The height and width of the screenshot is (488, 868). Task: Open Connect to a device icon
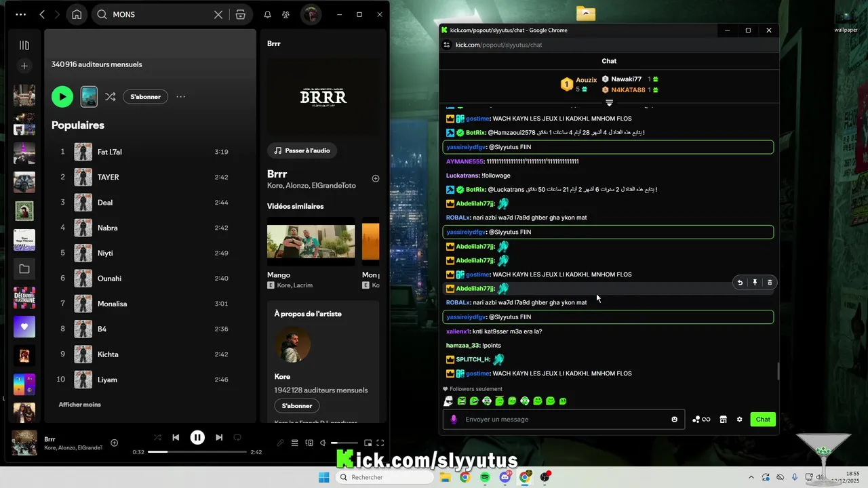pos(309,443)
